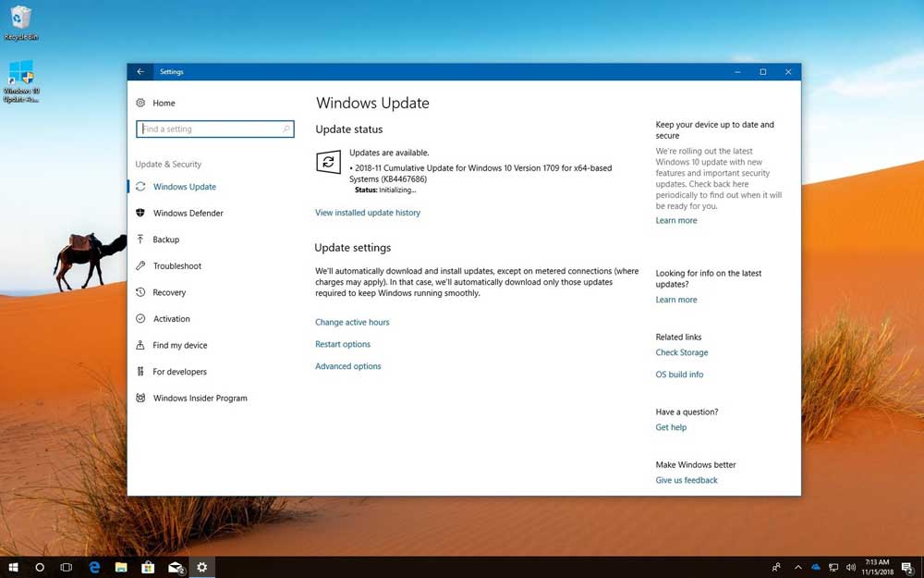Click the Home gear icon in Settings
Screen dimensions: 924x578
pos(140,103)
